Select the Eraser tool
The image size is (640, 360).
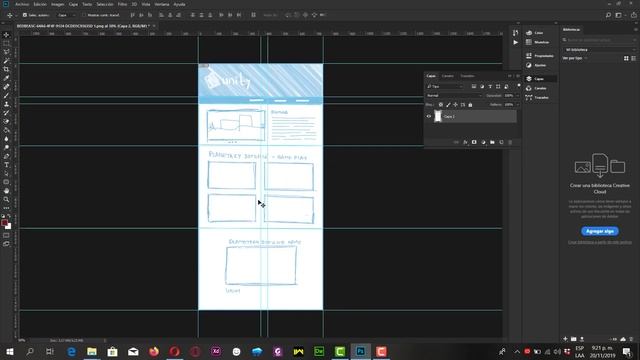click(6, 122)
